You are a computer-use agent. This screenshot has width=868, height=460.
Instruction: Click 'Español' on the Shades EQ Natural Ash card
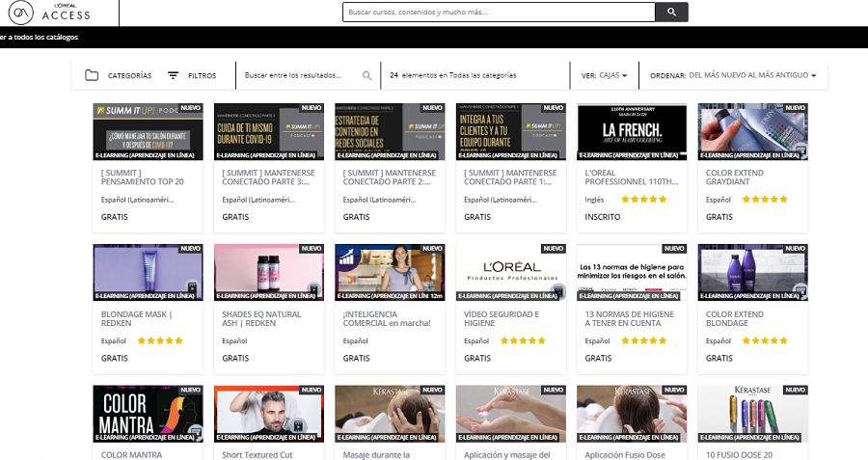click(x=234, y=341)
